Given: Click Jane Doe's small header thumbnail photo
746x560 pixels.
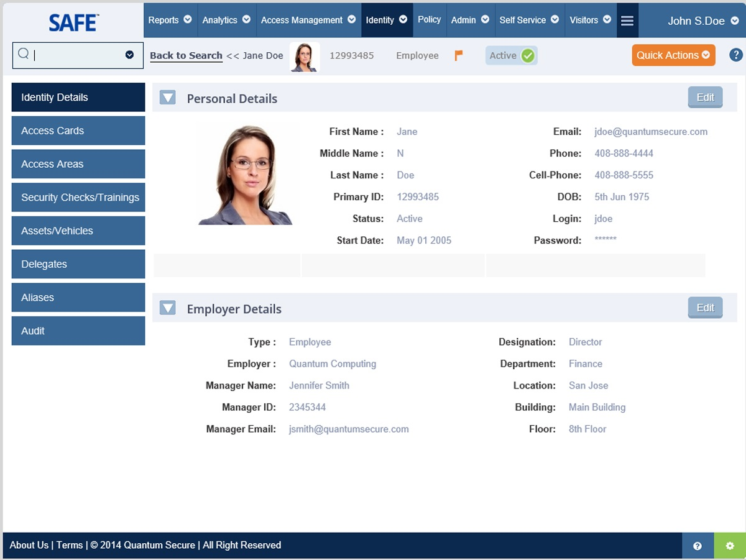Looking at the screenshot, I should coord(305,55).
